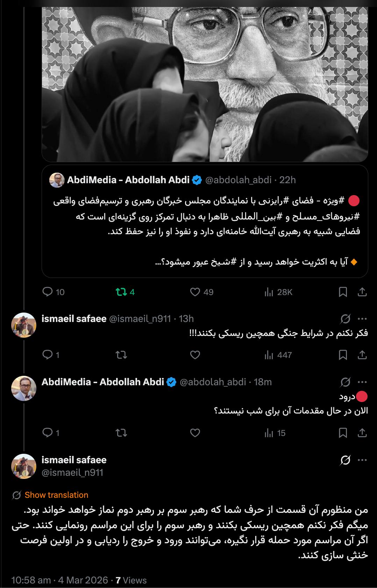Like the post with 49 likes

click(195, 292)
